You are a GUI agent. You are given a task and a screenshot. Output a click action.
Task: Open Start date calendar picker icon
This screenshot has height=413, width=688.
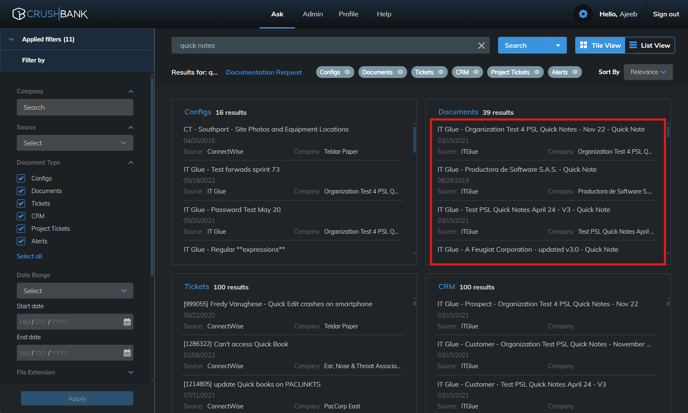[x=127, y=322]
